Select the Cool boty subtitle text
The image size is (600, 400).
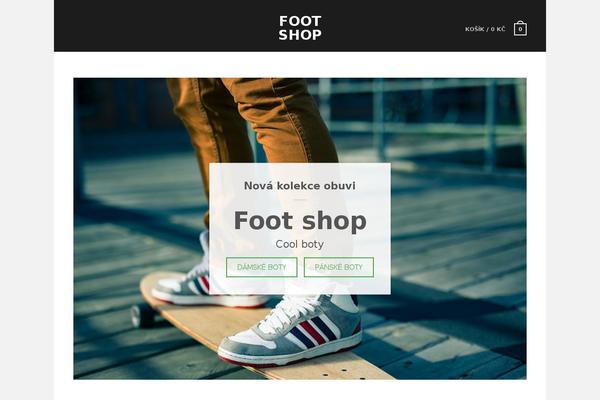(x=300, y=244)
